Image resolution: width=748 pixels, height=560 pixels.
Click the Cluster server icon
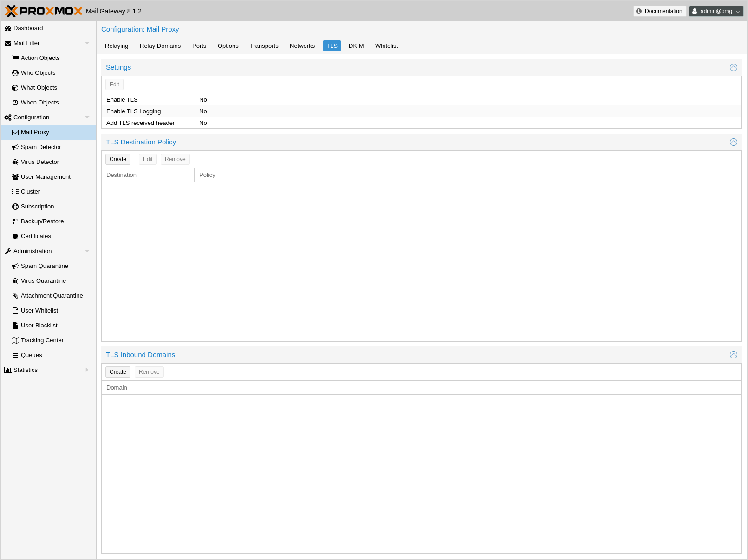click(15, 192)
